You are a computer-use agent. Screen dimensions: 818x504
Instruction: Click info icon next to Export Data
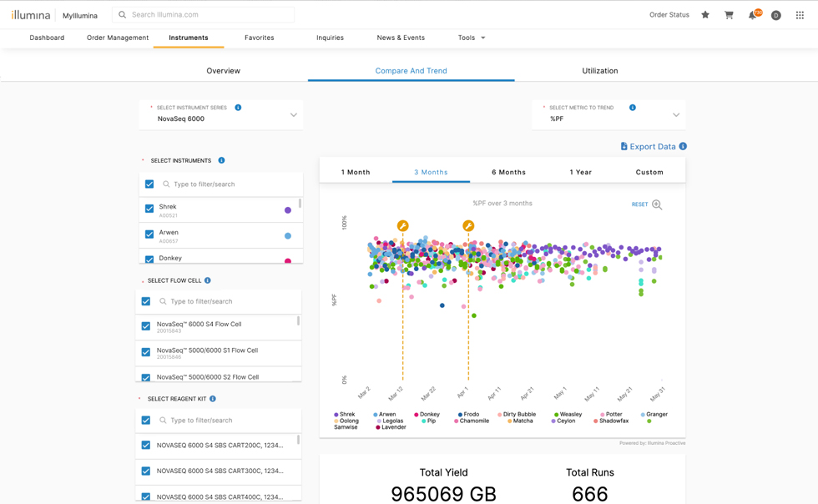pyautogui.click(x=683, y=147)
